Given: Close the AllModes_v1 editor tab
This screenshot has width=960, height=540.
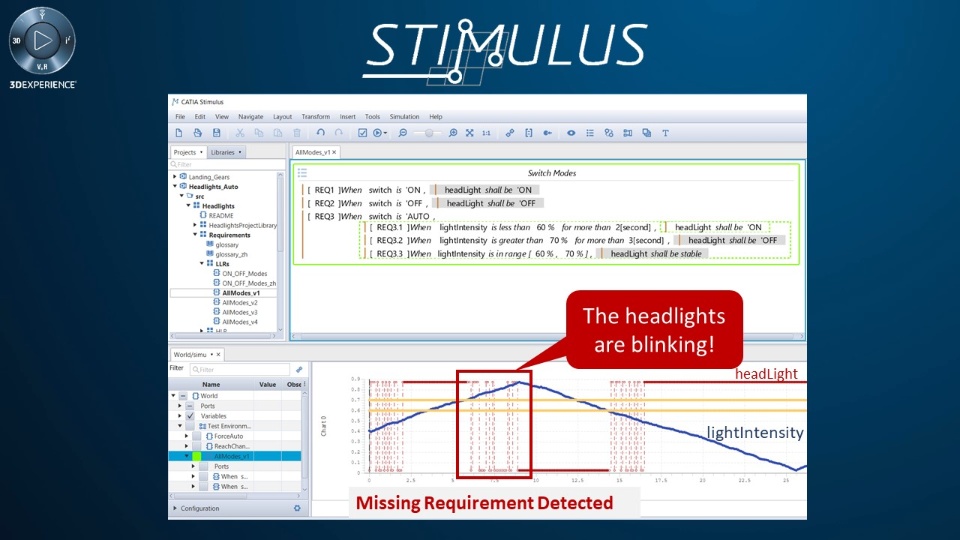Looking at the screenshot, I should coord(334,152).
